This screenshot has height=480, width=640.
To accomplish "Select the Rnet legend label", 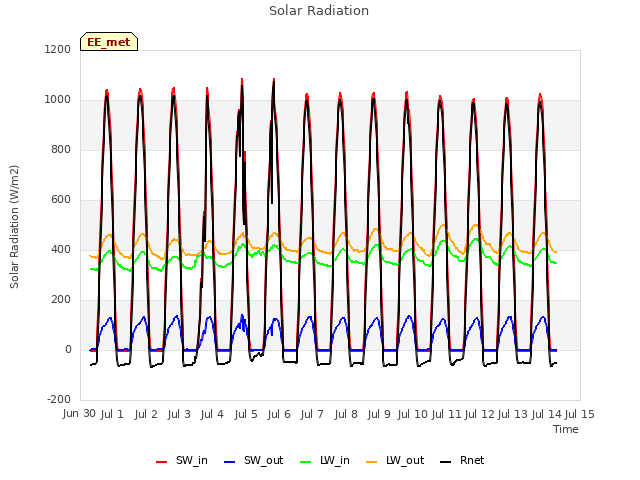I will point(472,460).
